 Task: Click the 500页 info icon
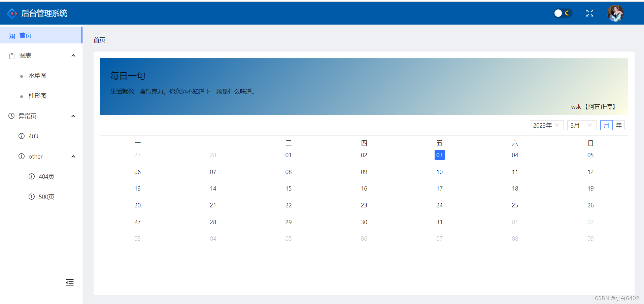(x=32, y=197)
